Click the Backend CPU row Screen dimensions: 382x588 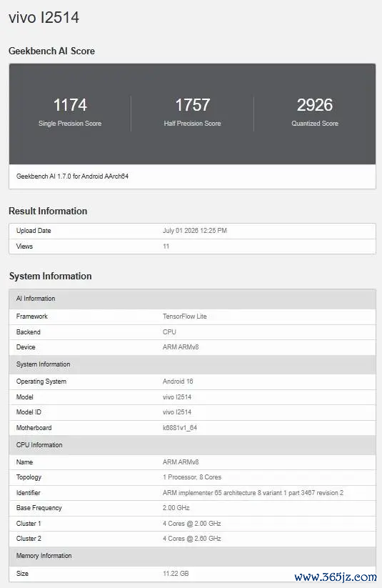192,332
